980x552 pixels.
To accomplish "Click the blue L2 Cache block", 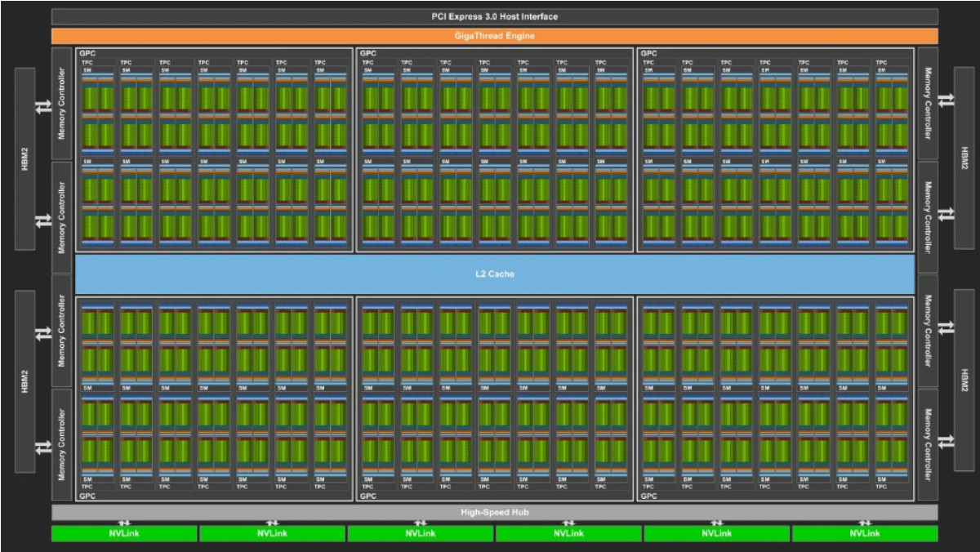I will (x=494, y=274).
